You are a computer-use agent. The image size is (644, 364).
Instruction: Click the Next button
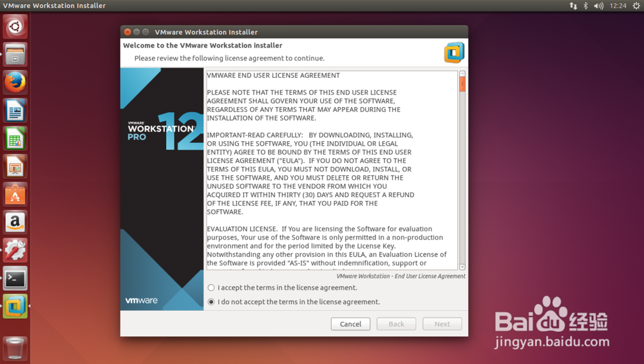click(x=442, y=324)
